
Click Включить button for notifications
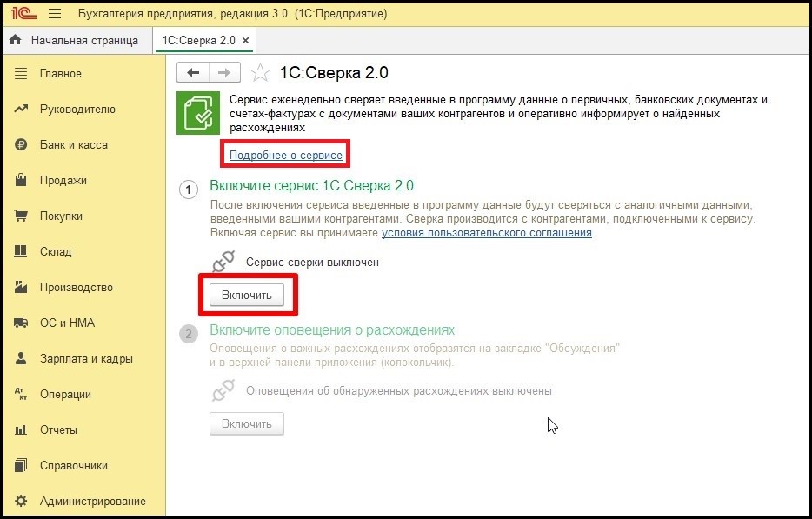pos(247,423)
